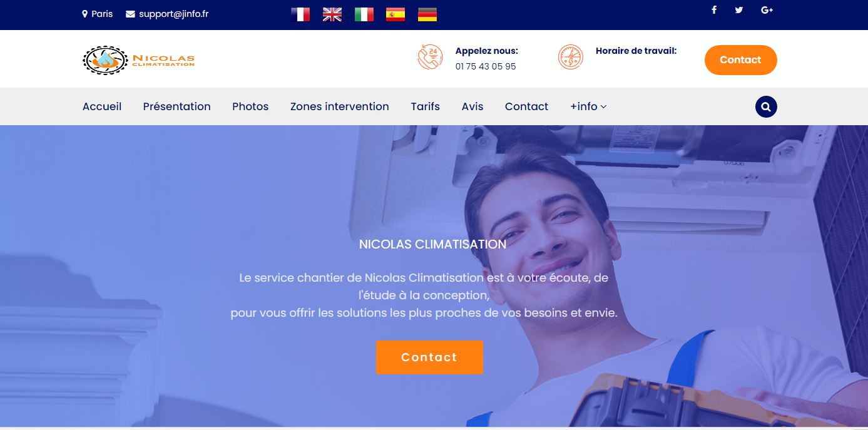This screenshot has width=868, height=430.
Task: Switch language using the French flag
Action: coord(300,14)
